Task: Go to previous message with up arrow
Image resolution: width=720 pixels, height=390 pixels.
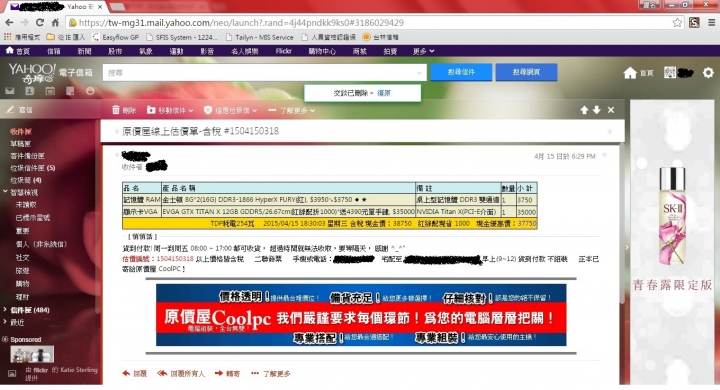Action: (584, 110)
